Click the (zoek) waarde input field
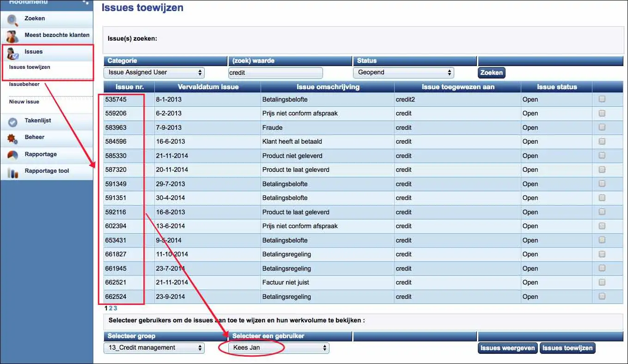628x364 pixels. [275, 73]
